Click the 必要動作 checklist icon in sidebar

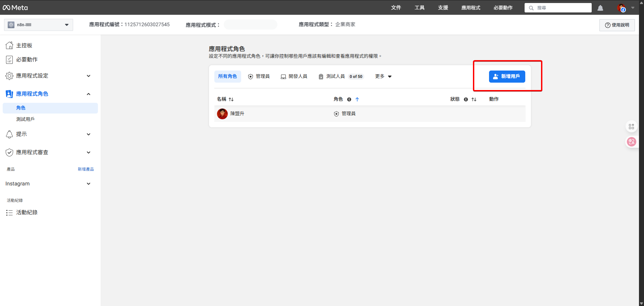point(9,59)
